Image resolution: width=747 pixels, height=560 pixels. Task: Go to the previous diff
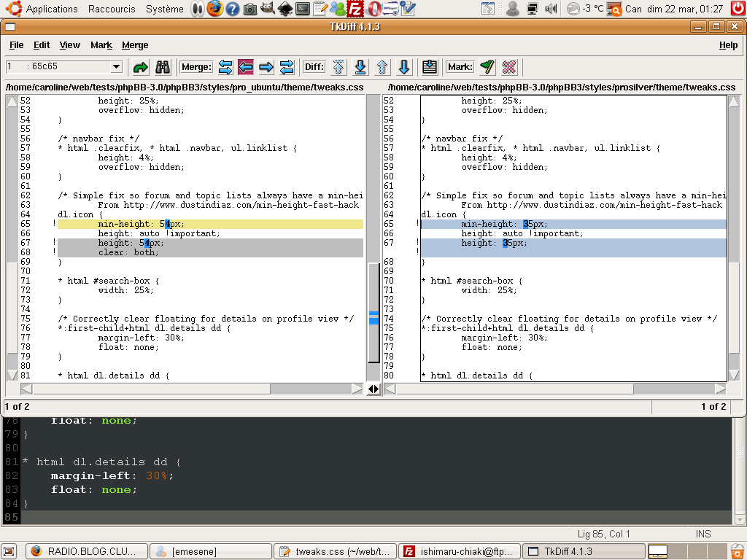(x=382, y=67)
